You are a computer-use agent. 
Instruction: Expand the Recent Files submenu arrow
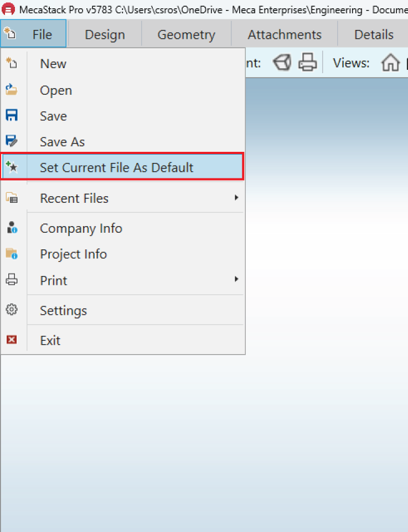pos(236,197)
